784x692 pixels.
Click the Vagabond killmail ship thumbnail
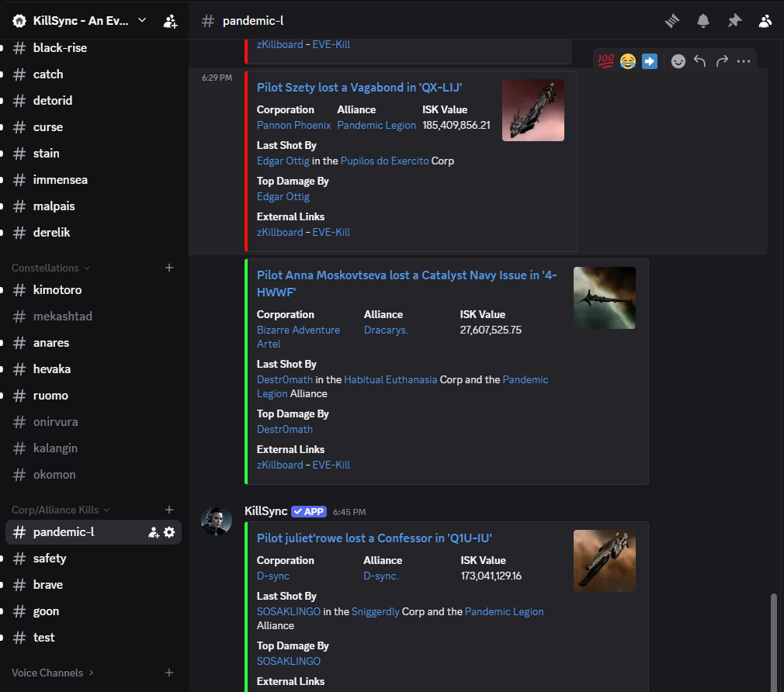tap(533, 109)
